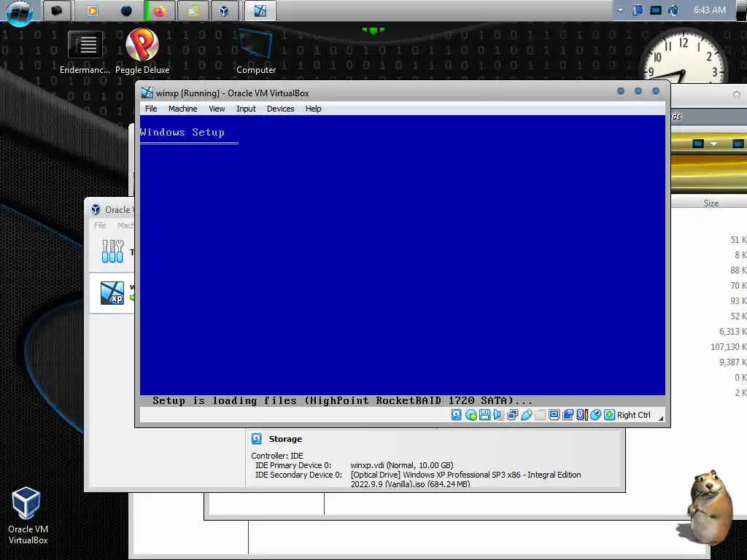Screen dimensions: 747x560
Task: Open the file explorer taskbar icon
Action: tap(193, 10)
